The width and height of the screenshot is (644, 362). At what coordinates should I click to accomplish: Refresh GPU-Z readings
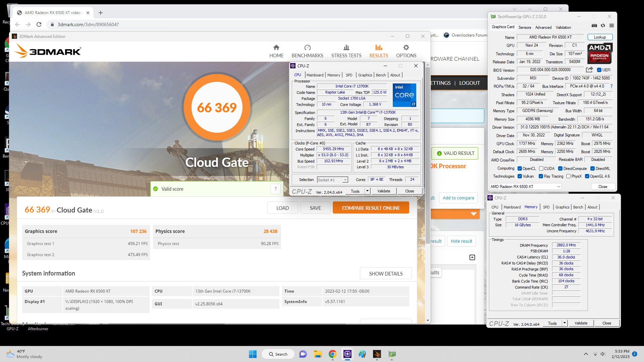[603, 25]
